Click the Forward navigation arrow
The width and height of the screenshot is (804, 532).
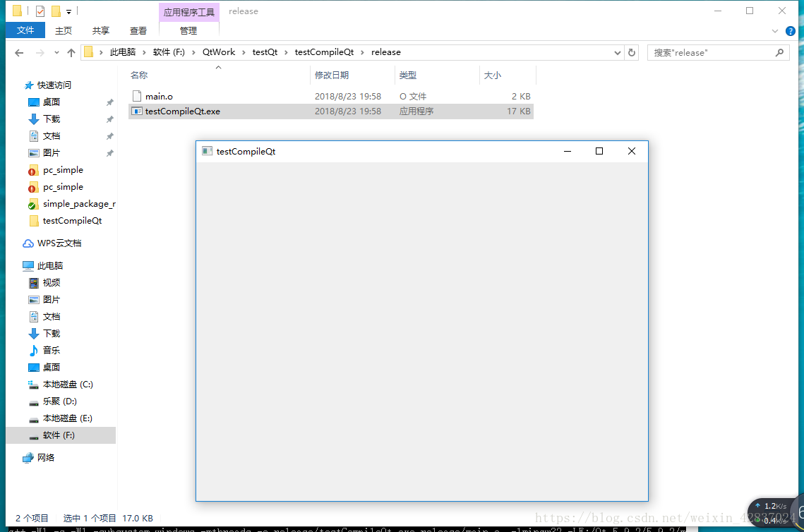(40, 52)
